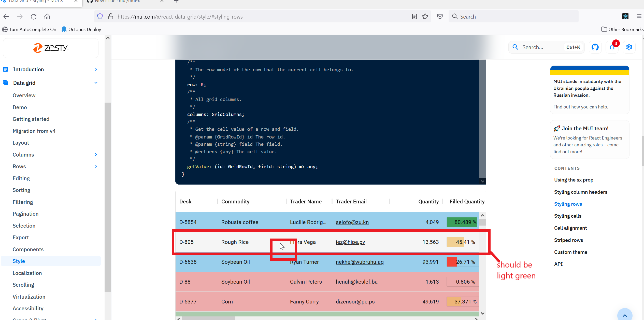Expand the Rows sidebar section
The image size is (644, 320).
[96, 166]
